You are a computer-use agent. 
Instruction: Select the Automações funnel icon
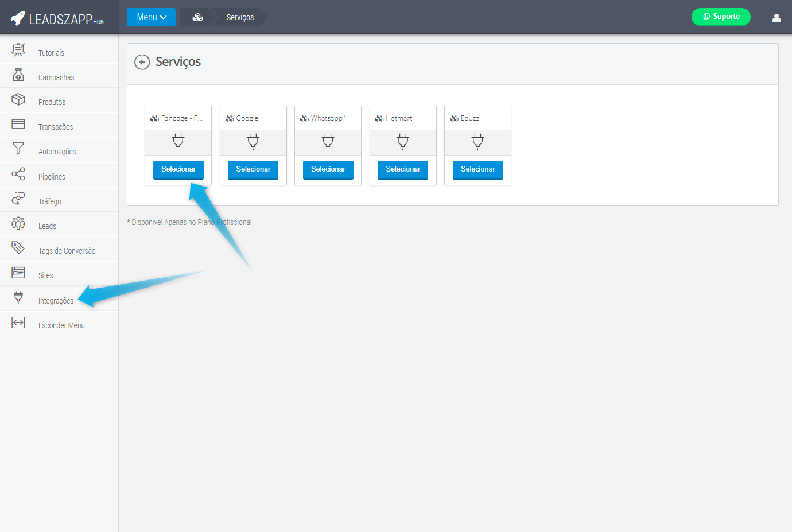click(18, 149)
